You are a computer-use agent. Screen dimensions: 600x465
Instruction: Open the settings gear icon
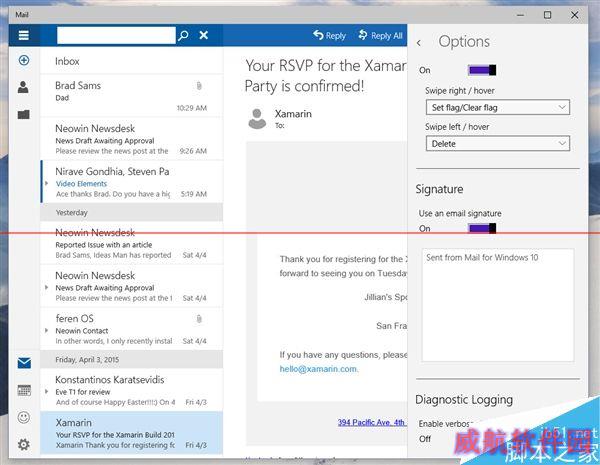(x=24, y=444)
